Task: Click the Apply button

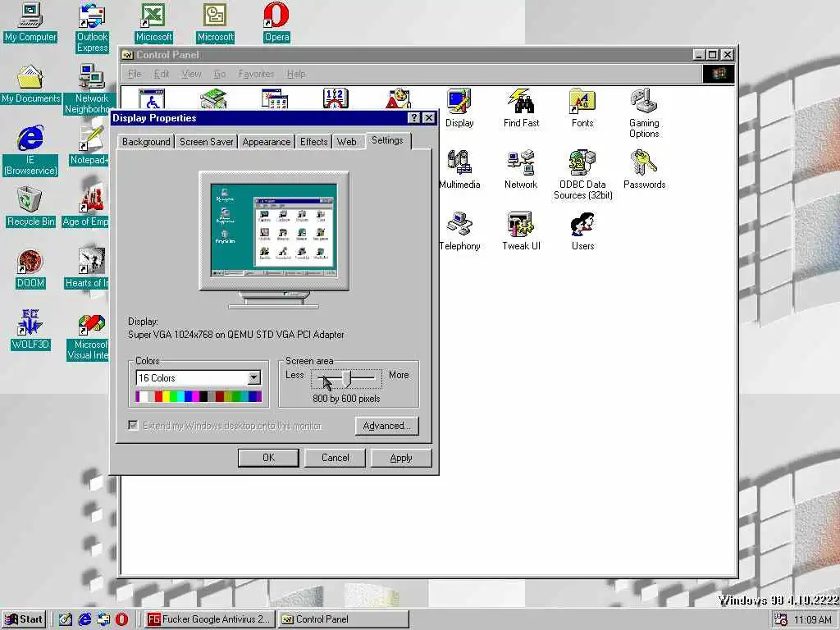Action: coord(401,458)
